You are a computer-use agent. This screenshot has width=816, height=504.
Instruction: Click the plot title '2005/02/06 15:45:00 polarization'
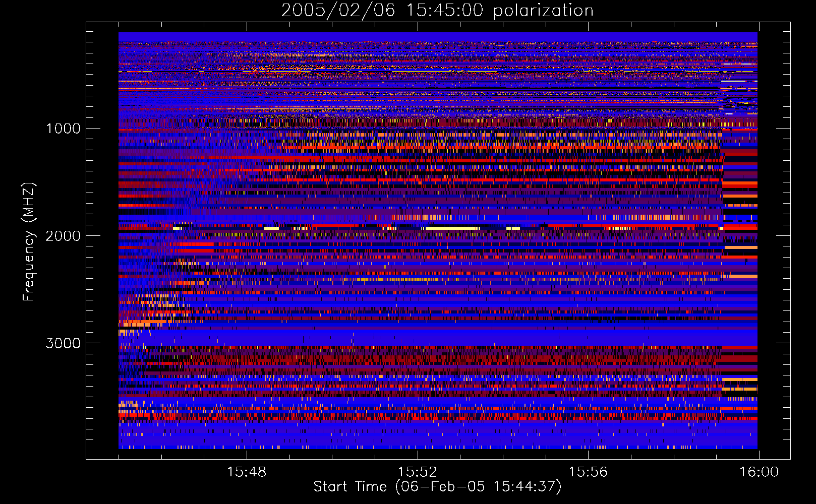tap(437, 11)
